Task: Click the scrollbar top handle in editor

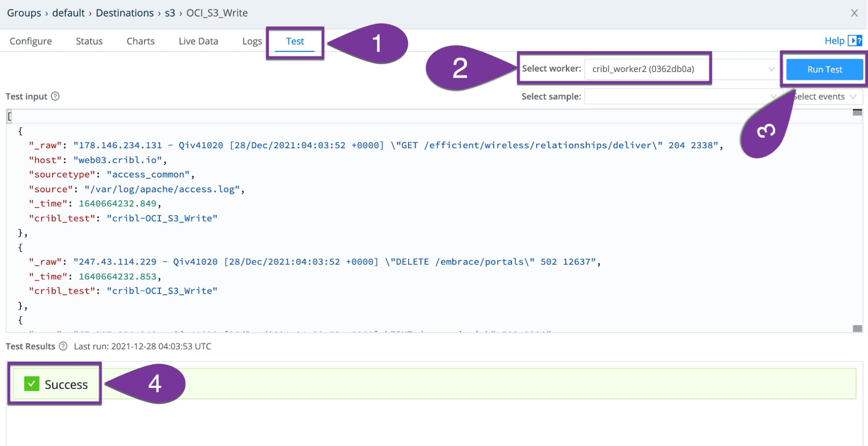Action: coord(857,113)
